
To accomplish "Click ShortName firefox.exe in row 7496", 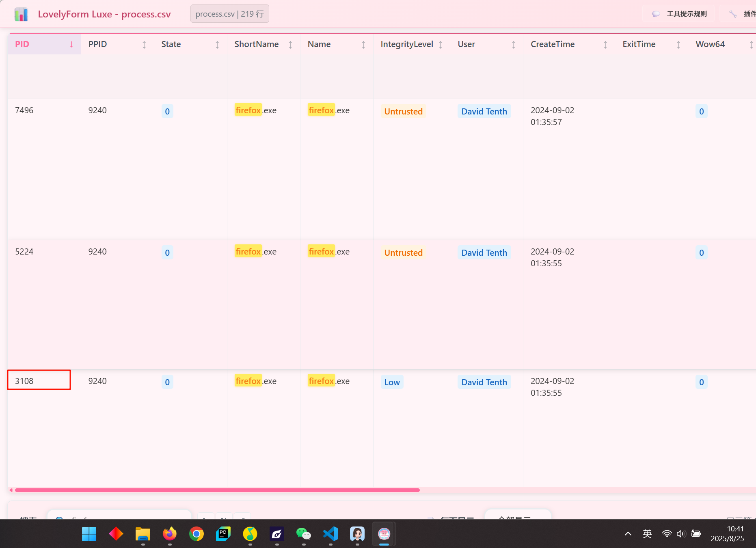I will (255, 110).
